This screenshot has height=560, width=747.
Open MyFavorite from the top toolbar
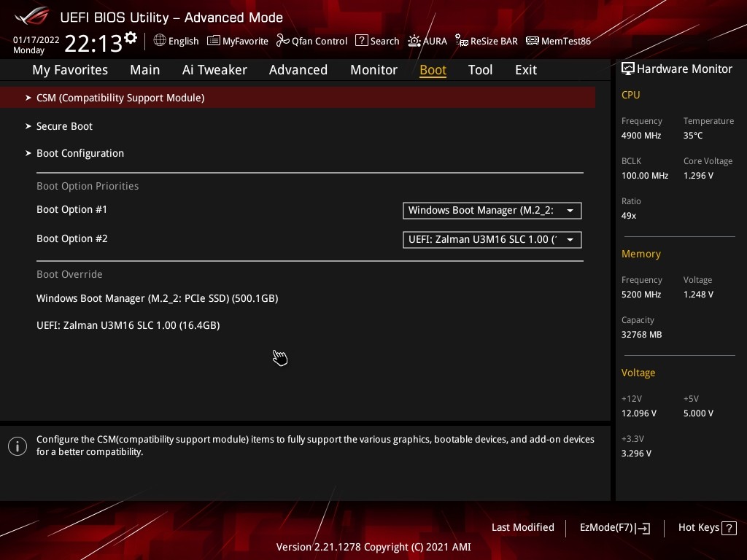point(238,41)
